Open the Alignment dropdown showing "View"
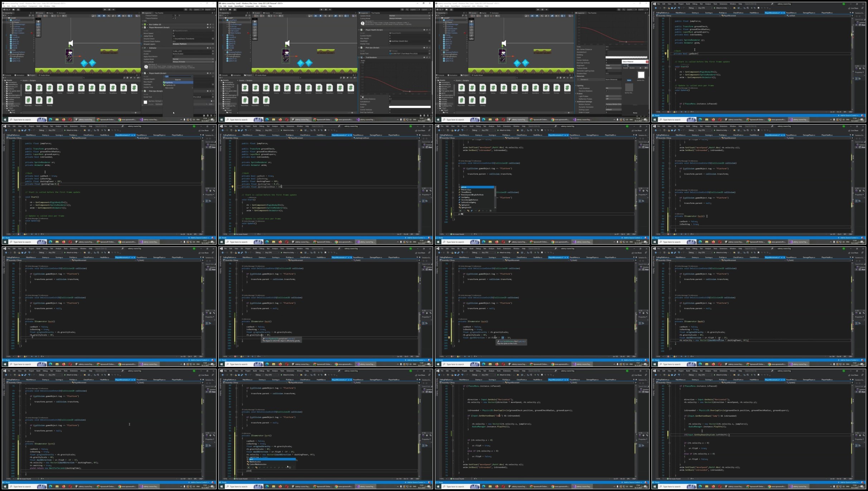 [614, 65]
